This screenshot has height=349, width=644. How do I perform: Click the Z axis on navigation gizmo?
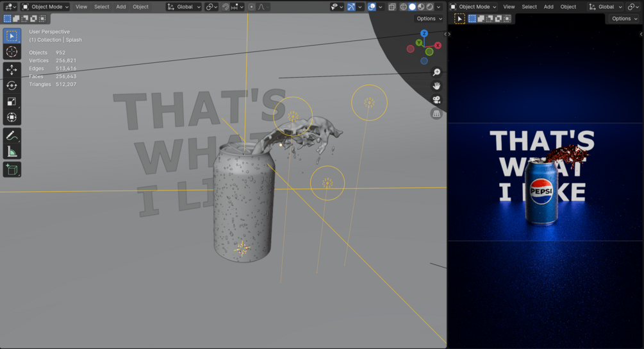[x=424, y=33]
